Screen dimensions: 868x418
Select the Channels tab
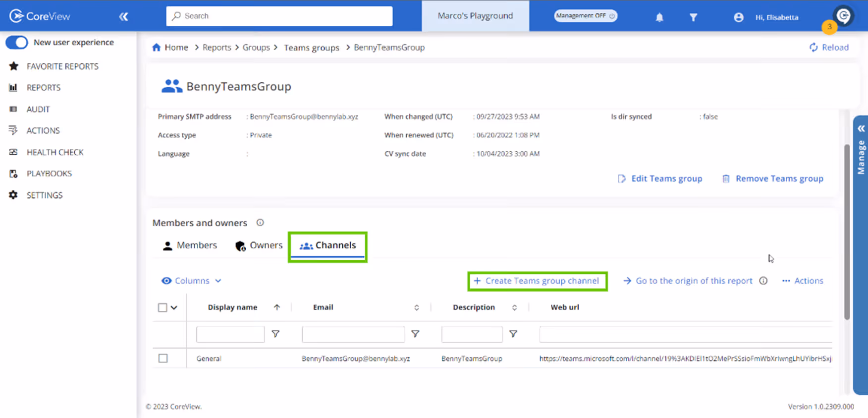point(327,246)
